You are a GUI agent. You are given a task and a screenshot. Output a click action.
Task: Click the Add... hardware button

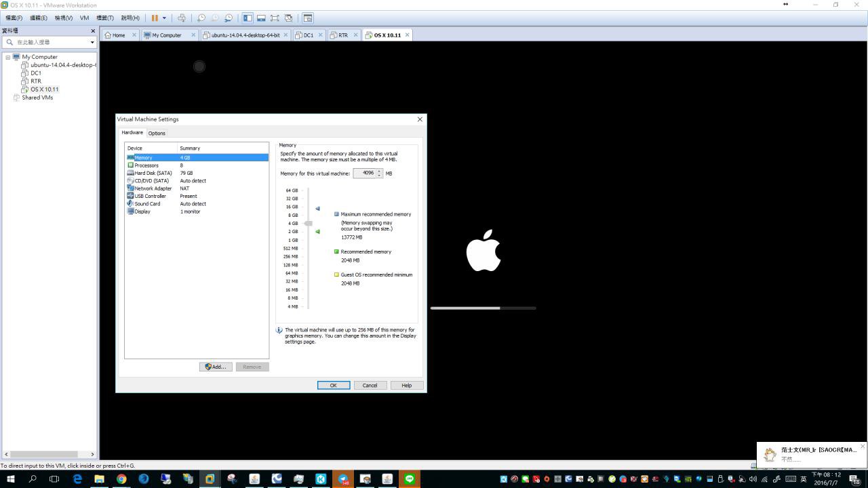216,367
